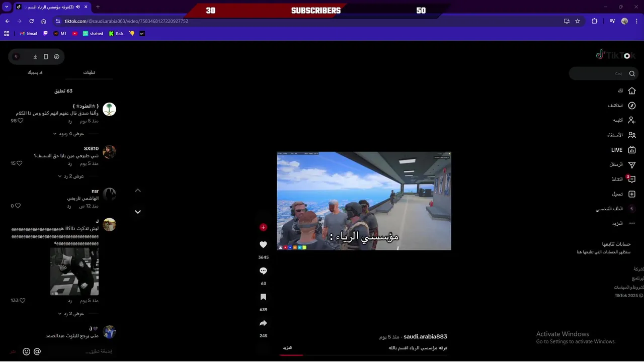The width and height of the screenshot is (644, 362).
Task: Expand the video description with المزيد
Action: coord(287,348)
